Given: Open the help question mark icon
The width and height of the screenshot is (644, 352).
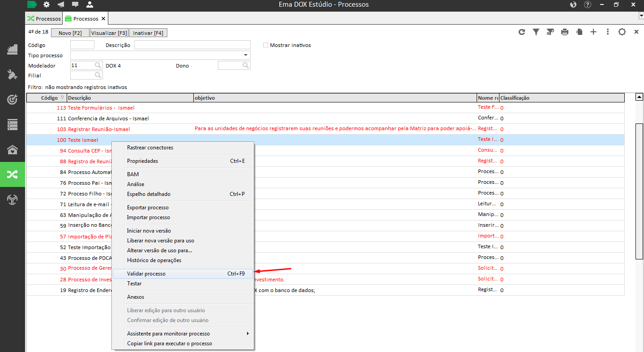Looking at the screenshot, I should pyautogui.click(x=588, y=4).
